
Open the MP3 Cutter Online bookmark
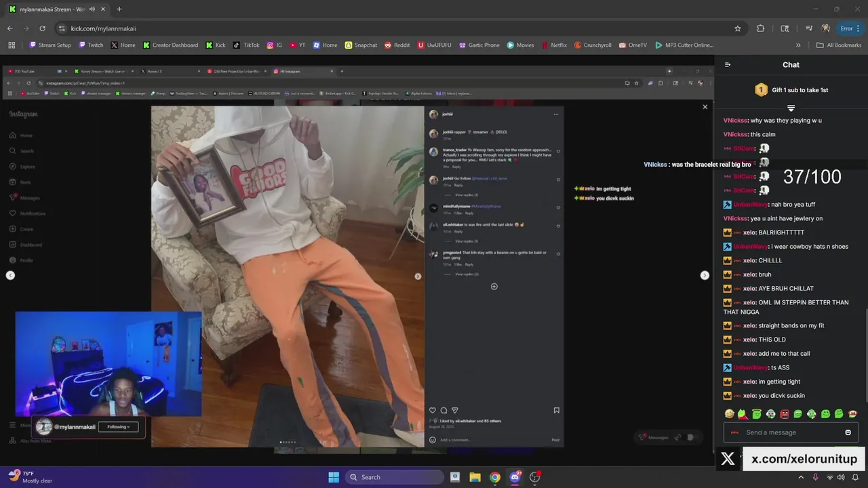(684, 45)
